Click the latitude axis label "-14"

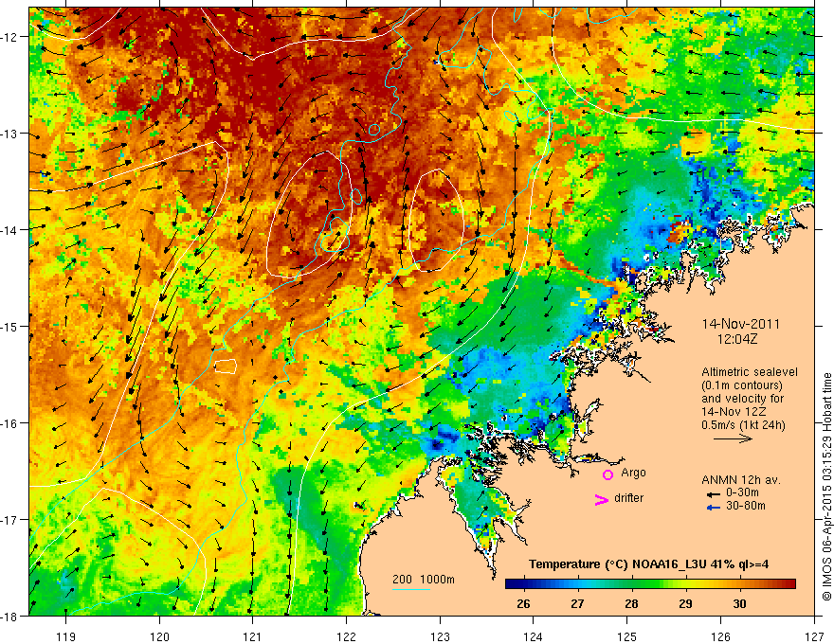coord(9,230)
